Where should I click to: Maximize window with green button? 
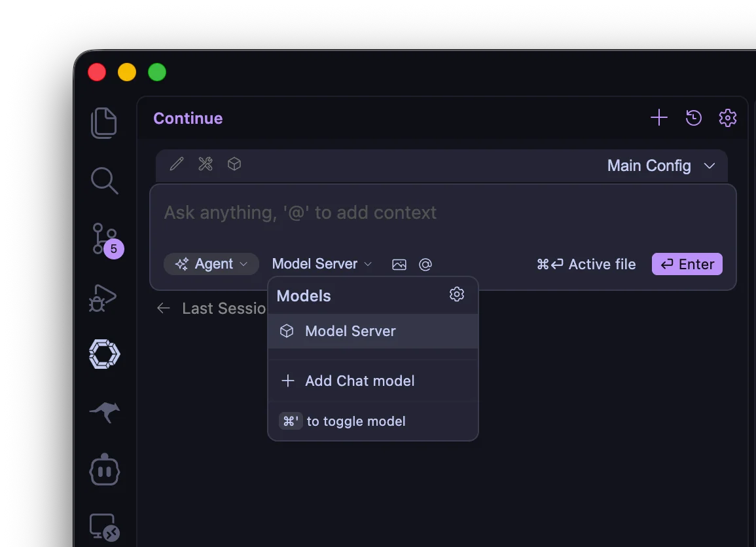[x=156, y=72]
